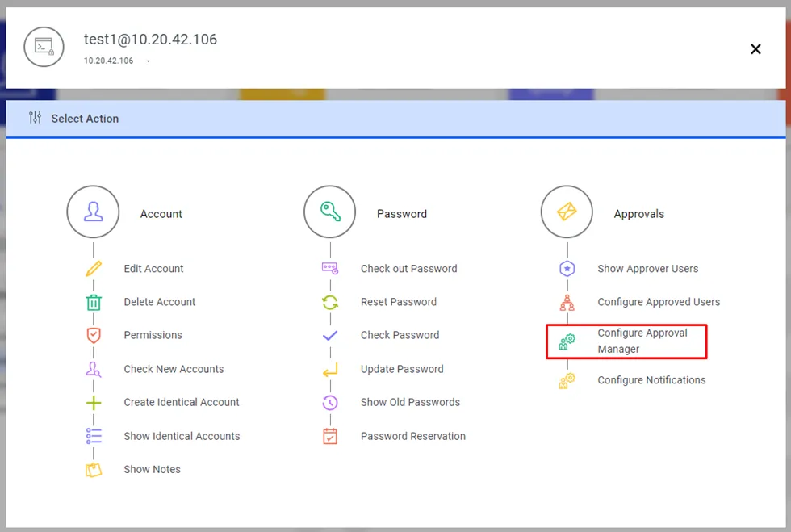Click the Password category key circle icon

click(330, 212)
